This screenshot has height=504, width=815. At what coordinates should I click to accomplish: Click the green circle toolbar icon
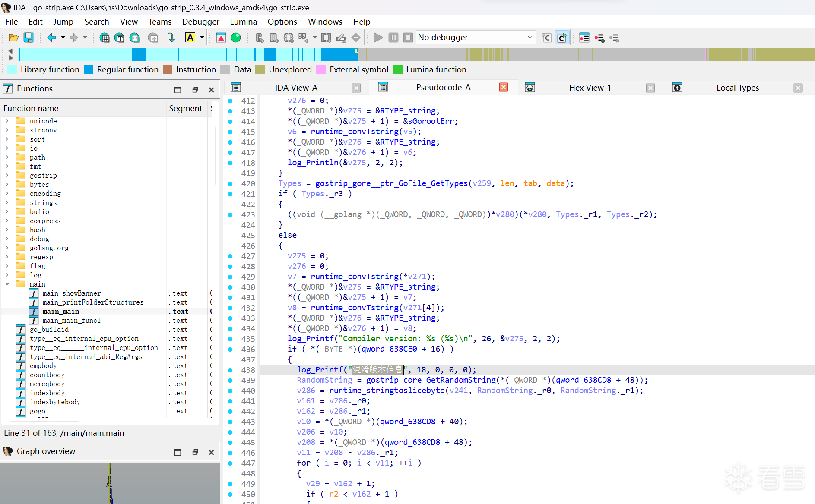(x=236, y=38)
